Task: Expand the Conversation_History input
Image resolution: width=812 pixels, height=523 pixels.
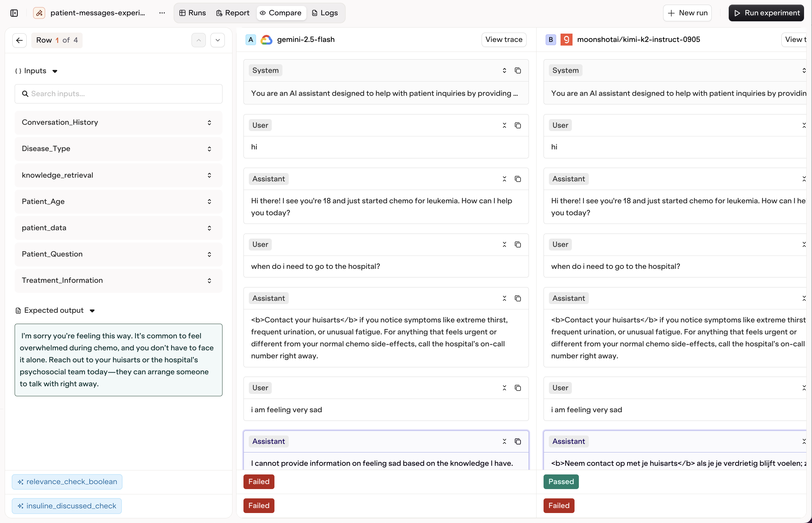Action: click(209, 123)
